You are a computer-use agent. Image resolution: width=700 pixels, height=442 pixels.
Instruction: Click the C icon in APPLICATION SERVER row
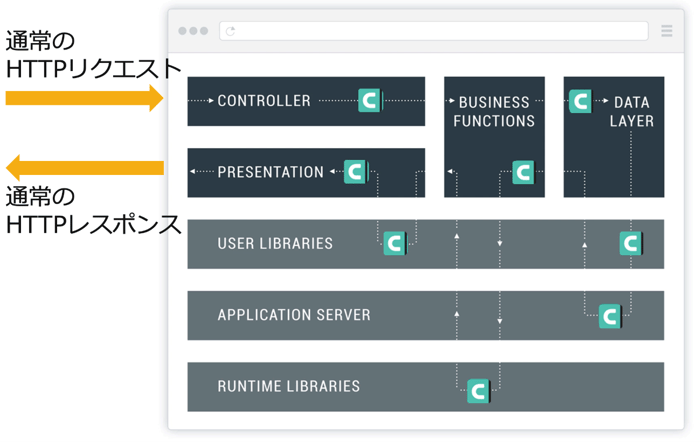(610, 316)
